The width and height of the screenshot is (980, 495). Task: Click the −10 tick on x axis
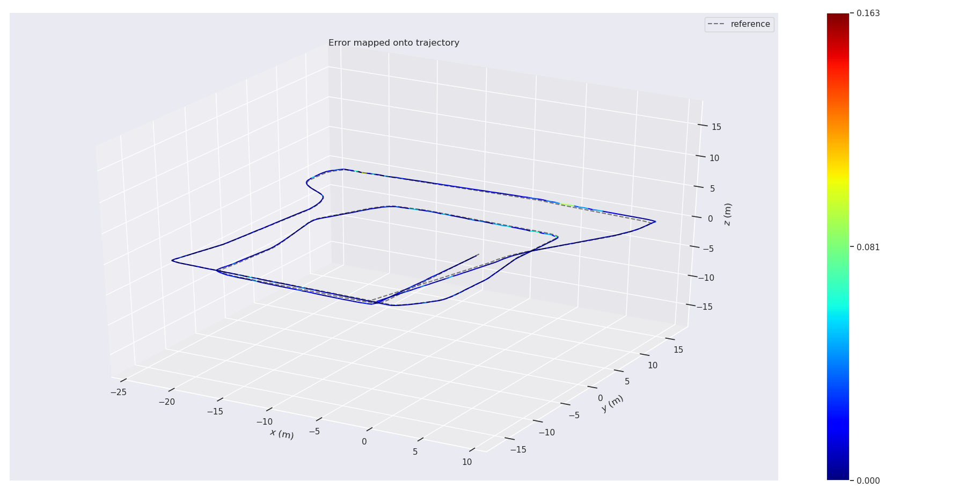(264, 422)
